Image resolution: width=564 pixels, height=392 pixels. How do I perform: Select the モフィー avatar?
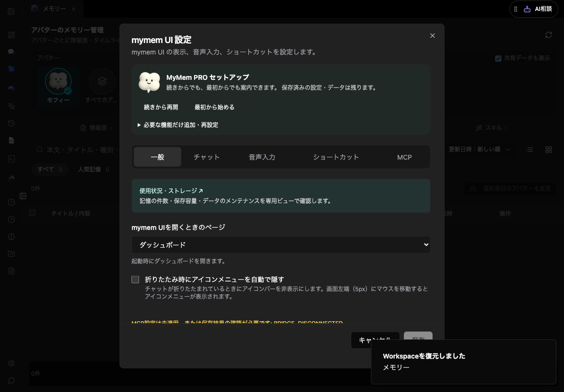point(58,86)
